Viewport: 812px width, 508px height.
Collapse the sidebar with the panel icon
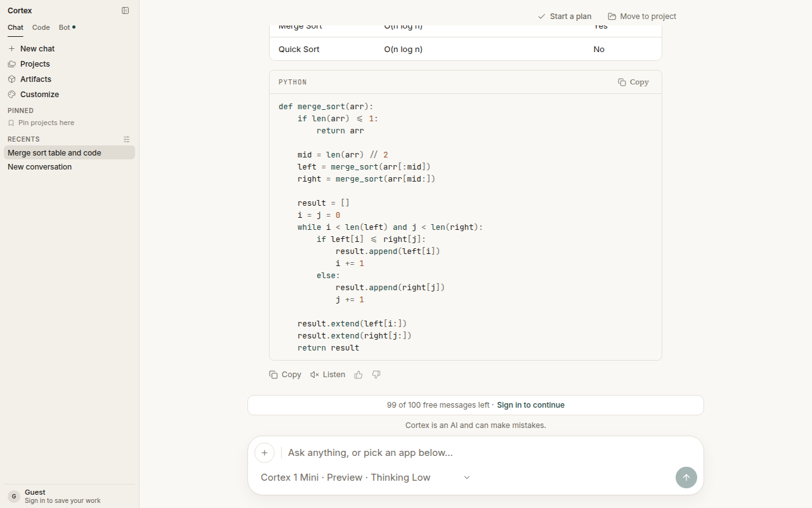126,11
